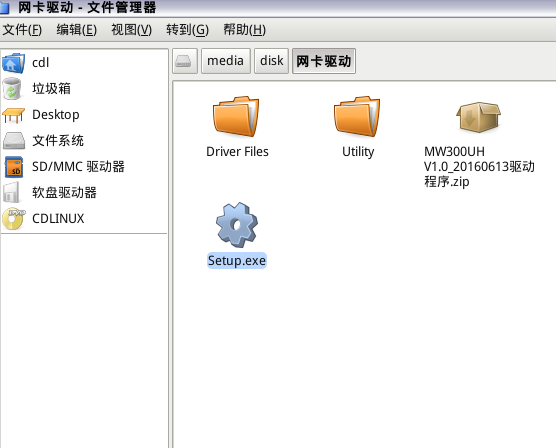Image resolution: width=556 pixels, height=448 pixels.
Task: Open the 帮助(H) menu
Action: (244, 30)
